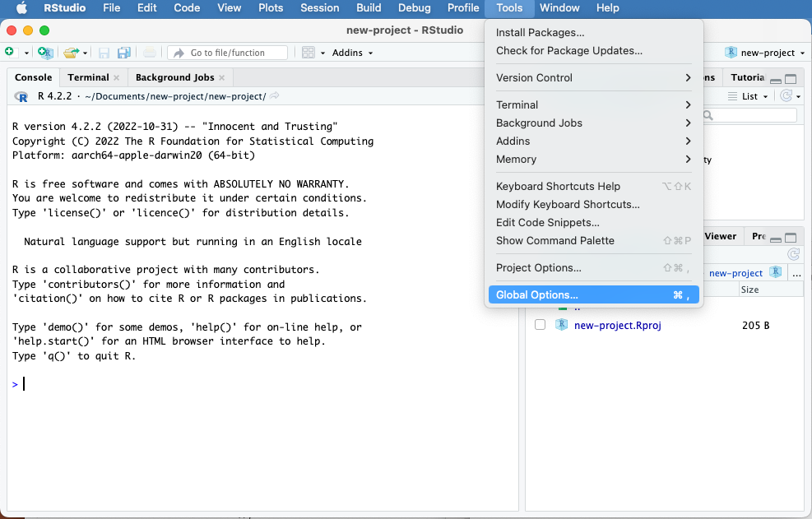Open the List view dropdown
This screenshot has height=519, width=812.
[x=749, y=96]
